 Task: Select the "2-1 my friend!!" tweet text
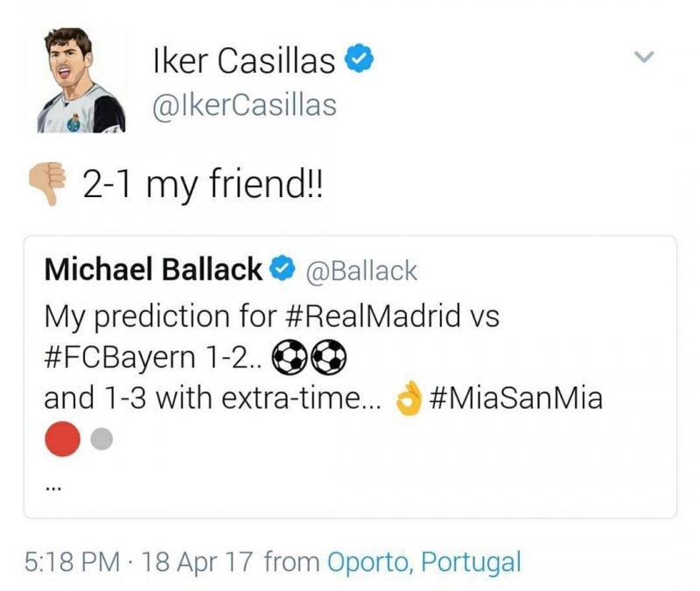coord(203,186)
